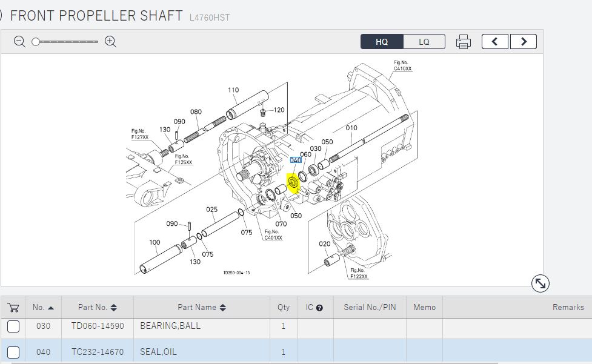Open the IC help question mark icon

319,308
